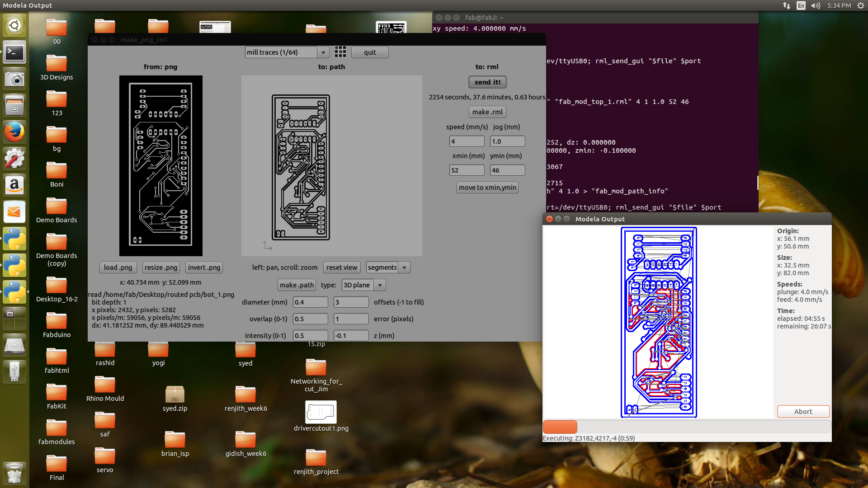Open the network indicator in top bar
868x488 pixels.
click(x=787, y=5)
